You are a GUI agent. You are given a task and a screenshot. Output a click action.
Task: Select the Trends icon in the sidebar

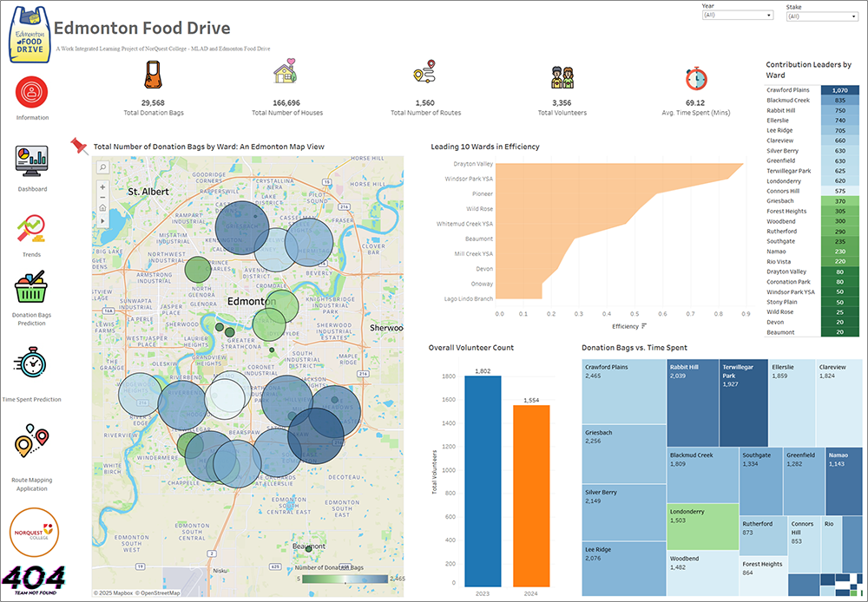tap(31, 230)
